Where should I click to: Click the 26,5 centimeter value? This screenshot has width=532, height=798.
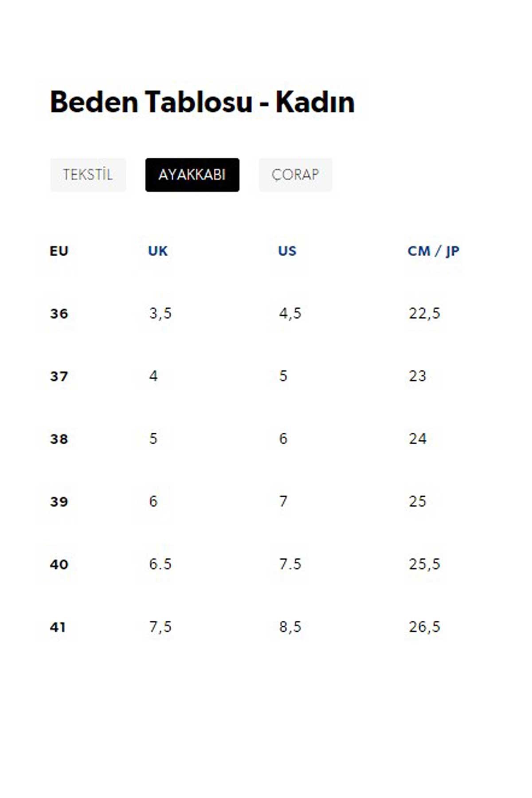click(424, 627)
